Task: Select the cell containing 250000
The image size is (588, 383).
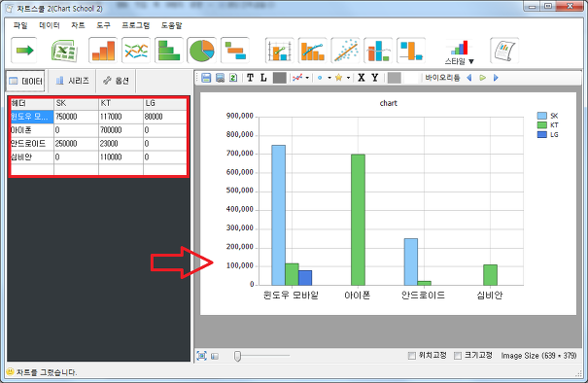Action: tap(77, 144)
